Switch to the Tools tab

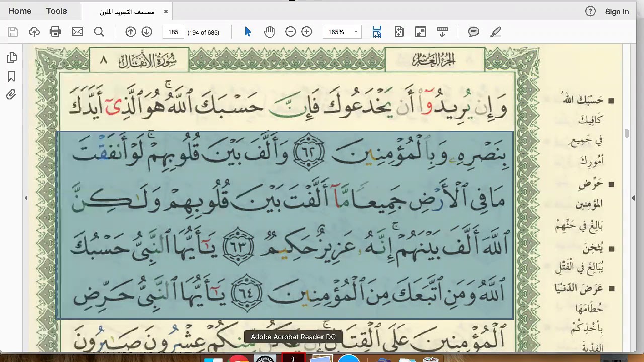[56, 11]
